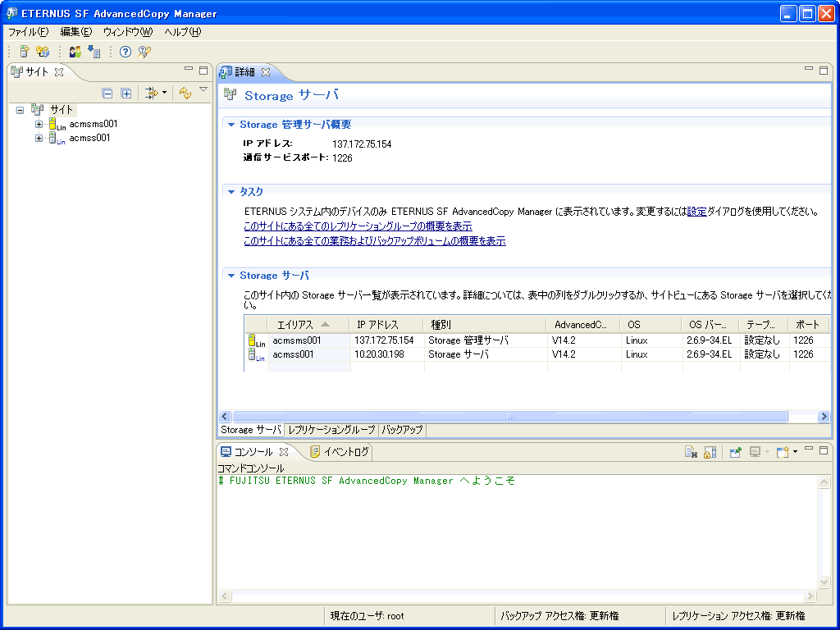
Task: Collapse all nodes in the site tree
Action: coord(107,94)
